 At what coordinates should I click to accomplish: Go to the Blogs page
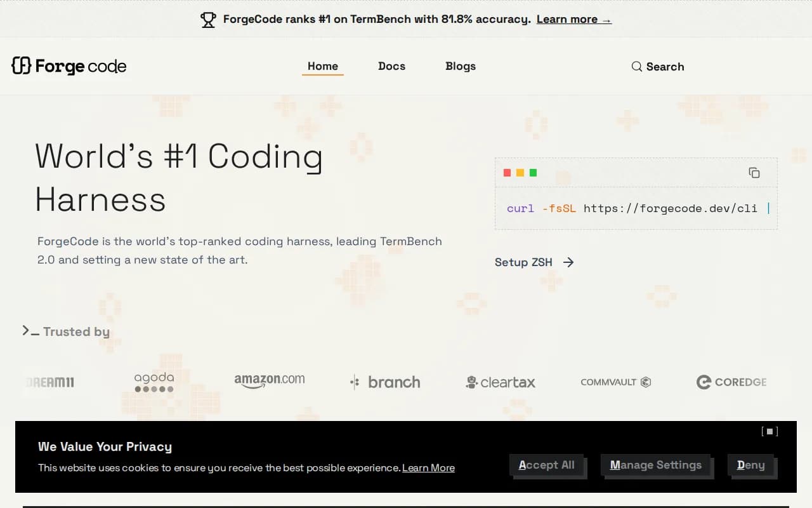[x=461, y=66]
